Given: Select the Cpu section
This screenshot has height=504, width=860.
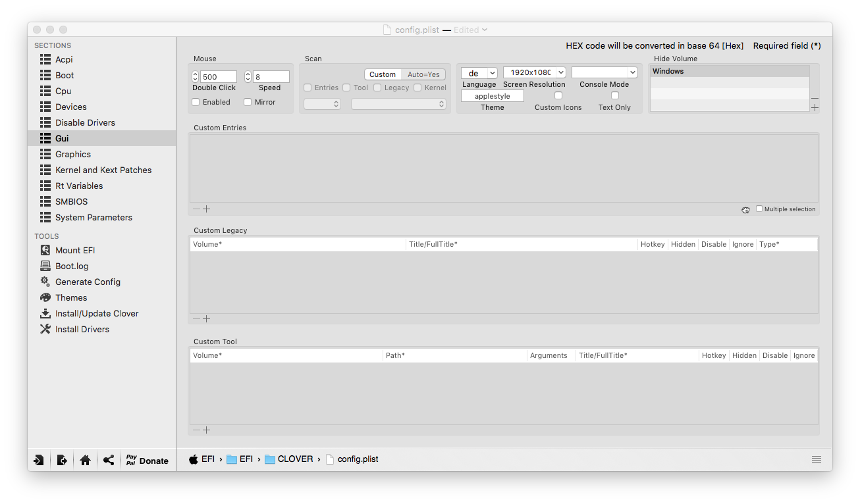Looking at the screenshot, I should tap(101, 91).
